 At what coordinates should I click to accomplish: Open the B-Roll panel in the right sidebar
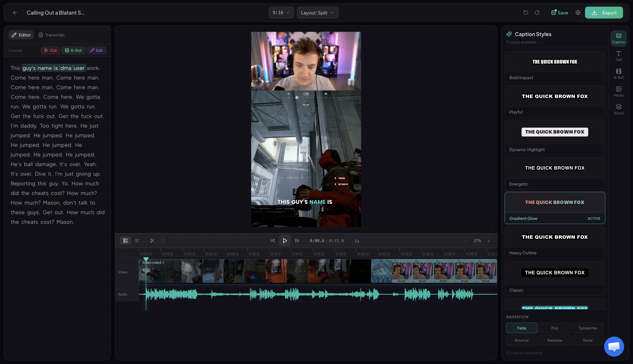[x=619, y=73]
